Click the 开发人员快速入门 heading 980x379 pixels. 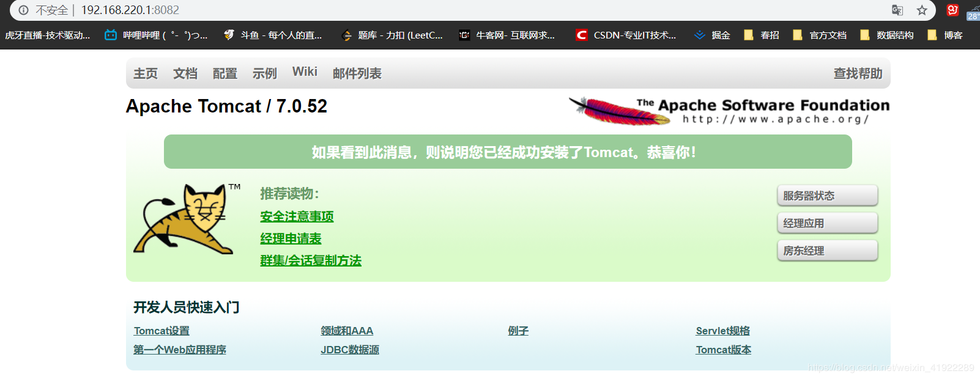pyautogui.click(x=186, y=307)
